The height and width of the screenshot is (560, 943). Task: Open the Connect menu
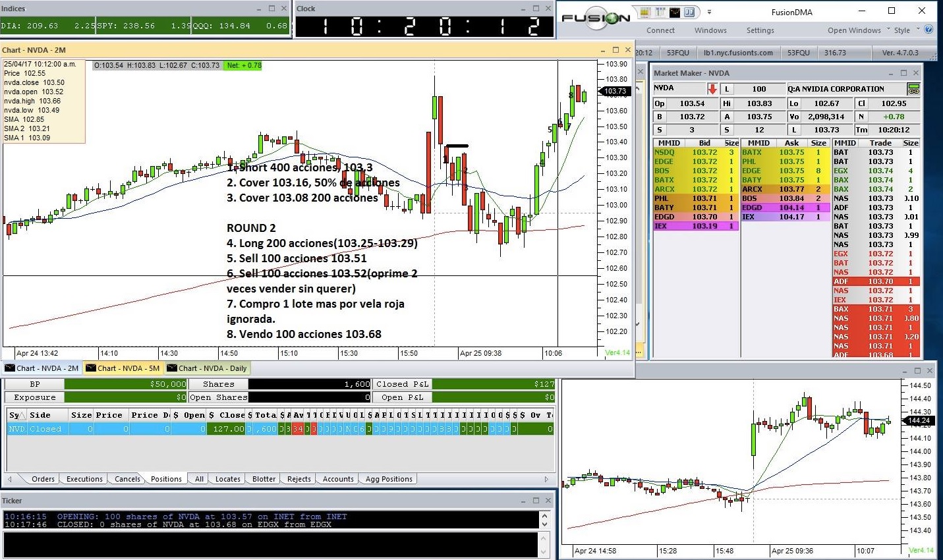(x=660, y=30)
